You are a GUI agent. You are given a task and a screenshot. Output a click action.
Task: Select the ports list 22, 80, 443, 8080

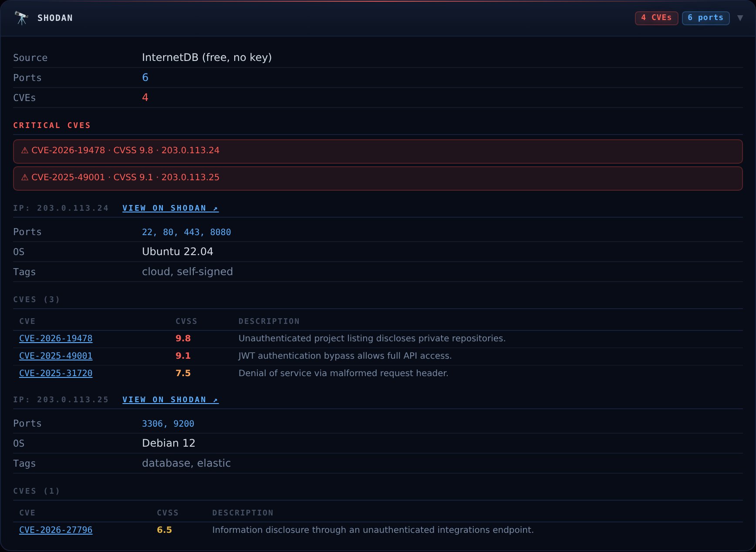(186, 232)
